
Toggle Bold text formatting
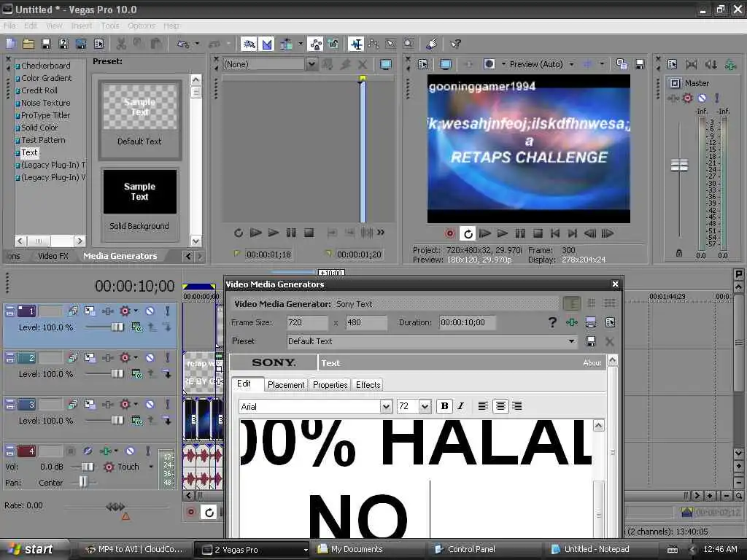[444, 405]
